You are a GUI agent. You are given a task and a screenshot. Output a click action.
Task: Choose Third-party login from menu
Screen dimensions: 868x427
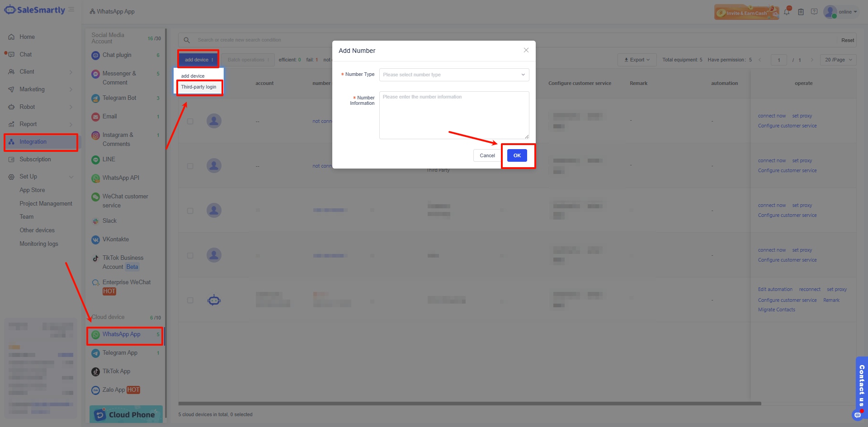point(199,87)
